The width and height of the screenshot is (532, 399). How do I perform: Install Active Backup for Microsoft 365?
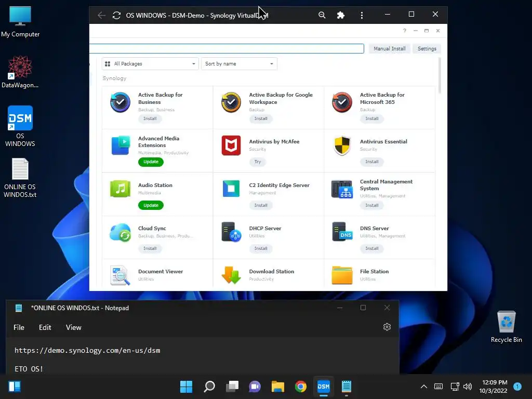coord(371,118)
